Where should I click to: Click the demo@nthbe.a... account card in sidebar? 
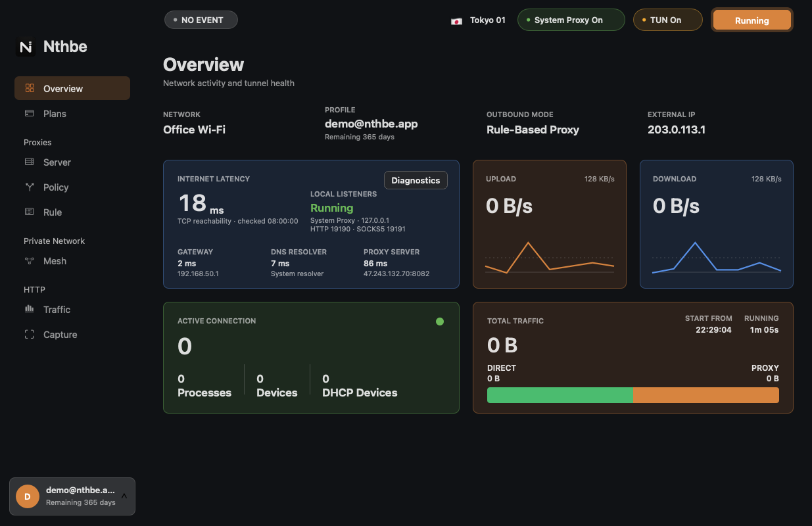72,496
